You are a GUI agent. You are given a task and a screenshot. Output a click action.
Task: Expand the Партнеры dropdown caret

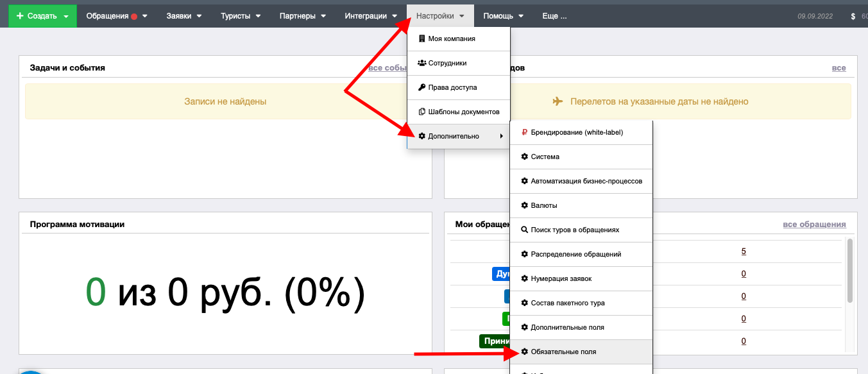(323, 16)
